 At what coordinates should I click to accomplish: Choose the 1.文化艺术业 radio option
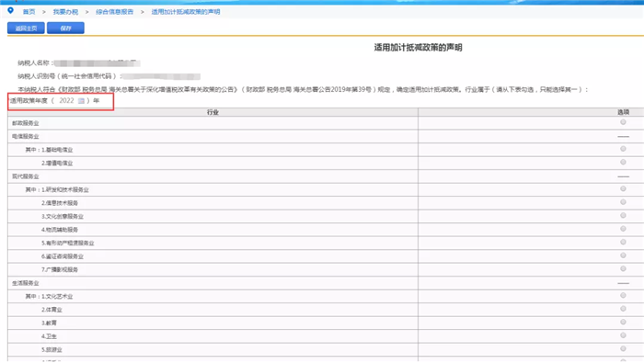(x=623, y=295)
